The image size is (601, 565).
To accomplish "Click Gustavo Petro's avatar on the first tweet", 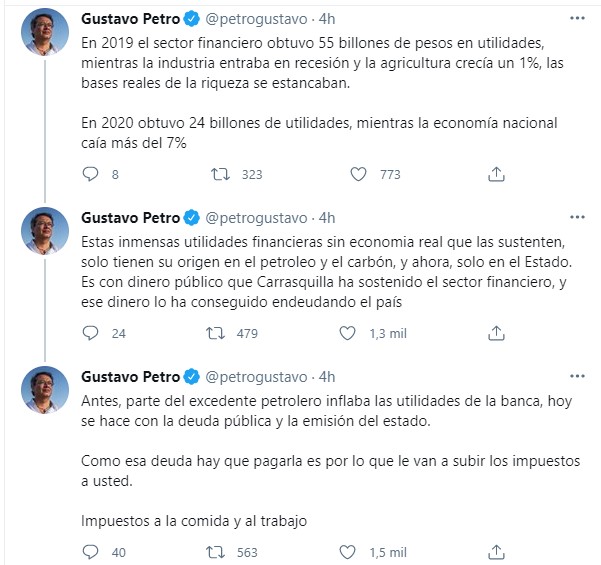I will (45, 33).
